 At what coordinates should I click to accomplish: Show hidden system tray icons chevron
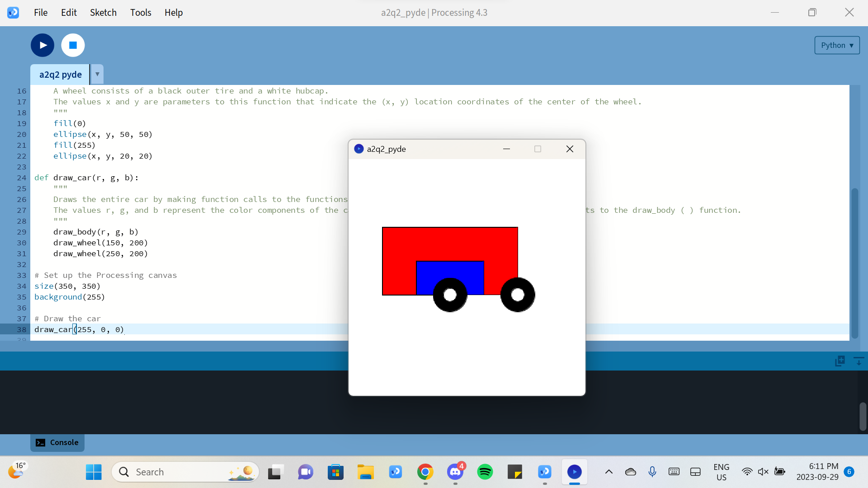[609, 472]
